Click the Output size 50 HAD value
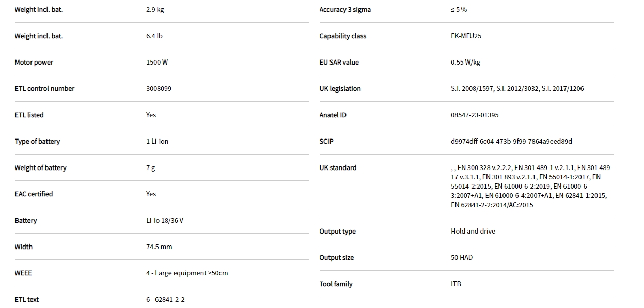The width and height of the screenshot is (644, 308). pos(461,258)
